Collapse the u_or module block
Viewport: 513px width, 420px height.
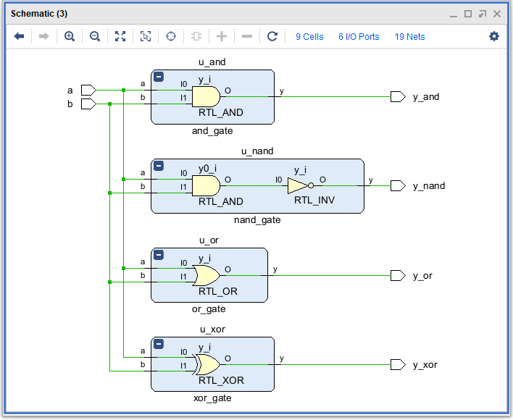(x=159, y=255)
